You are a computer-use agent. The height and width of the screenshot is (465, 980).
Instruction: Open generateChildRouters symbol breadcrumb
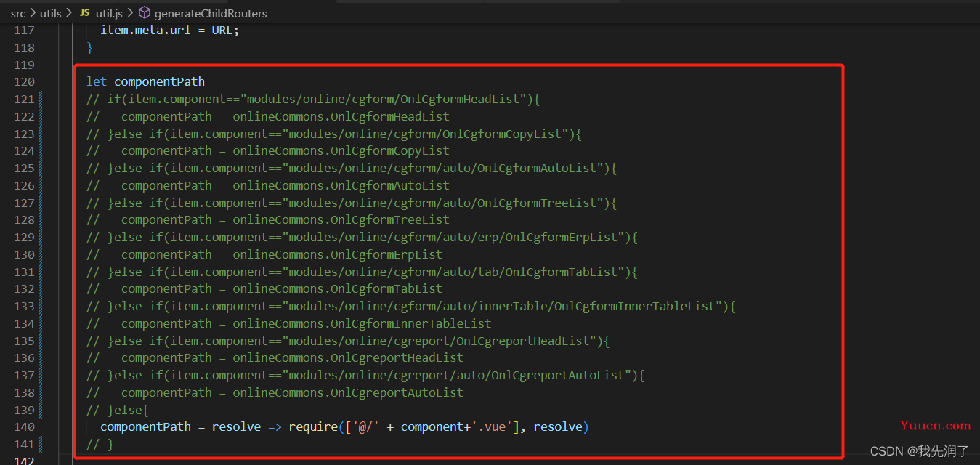click(211, 13)
